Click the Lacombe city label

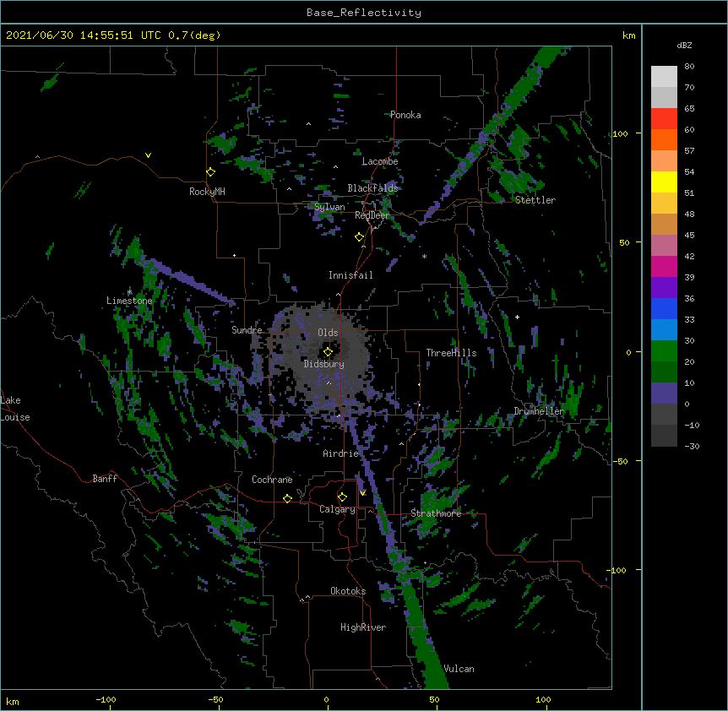(380, 161)
